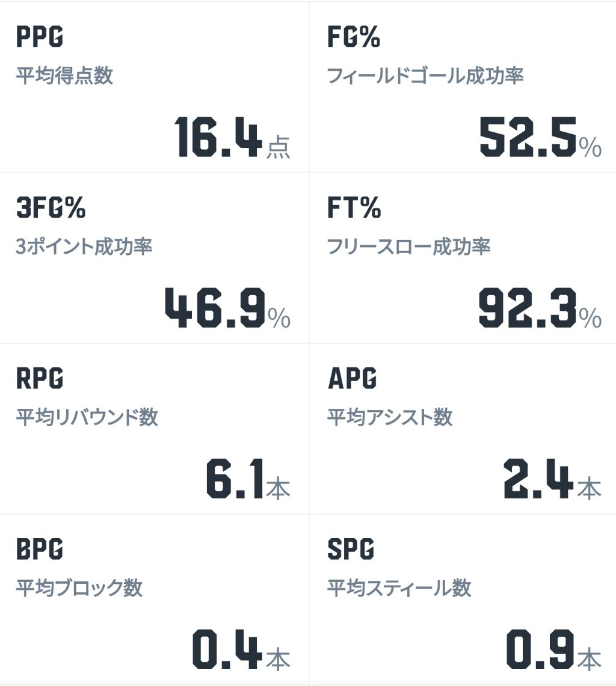Viewport: 616px width, 686px height.
Task: Click the PPG stat heading
Action: coord(39,37)
